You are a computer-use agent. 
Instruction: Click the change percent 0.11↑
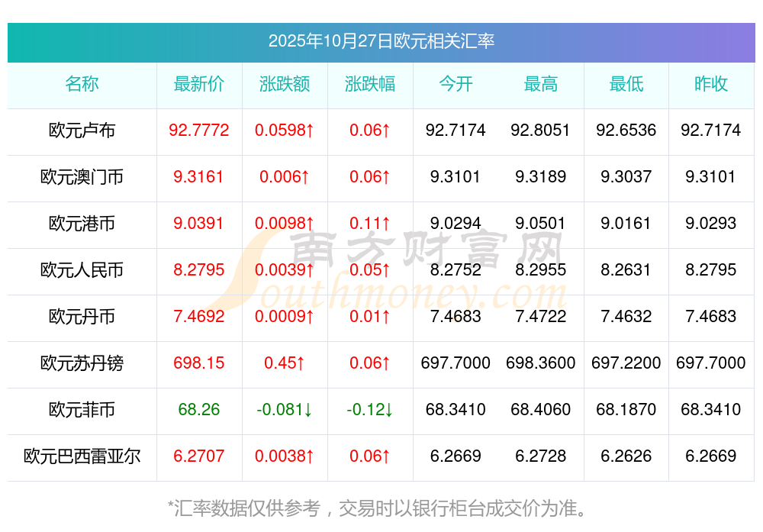pos(370,224)
